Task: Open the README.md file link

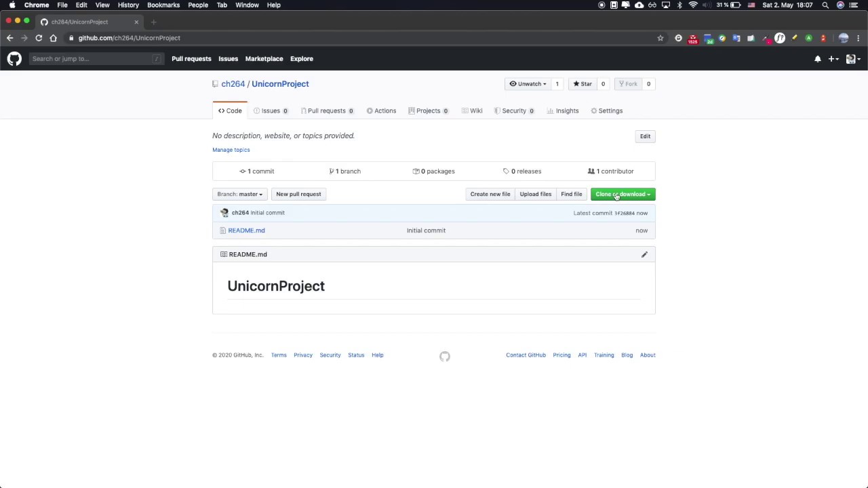Action: point(246,230)
